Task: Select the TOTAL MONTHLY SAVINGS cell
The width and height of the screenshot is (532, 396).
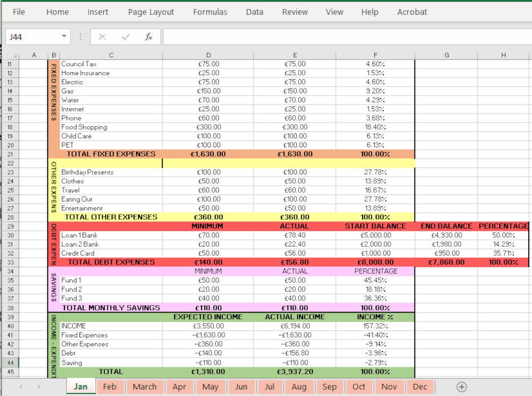Action: (111, 307)
